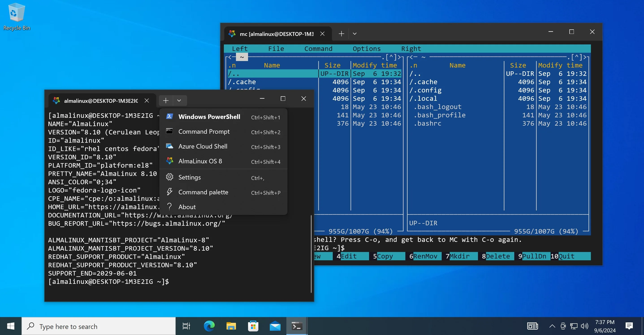This screenshot has height=335, width=644.
Task: Click the Command Prompt icon in menu
Action: 169,131
